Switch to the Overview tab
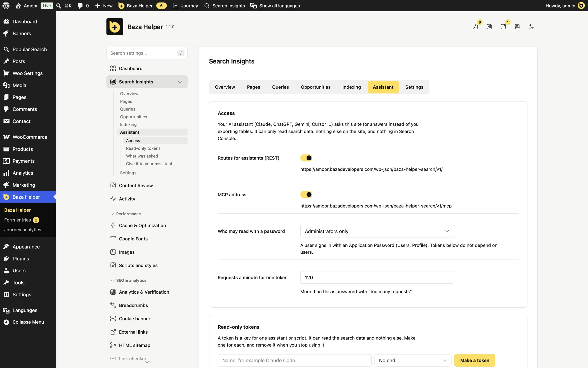 click(x=225, y=87)
